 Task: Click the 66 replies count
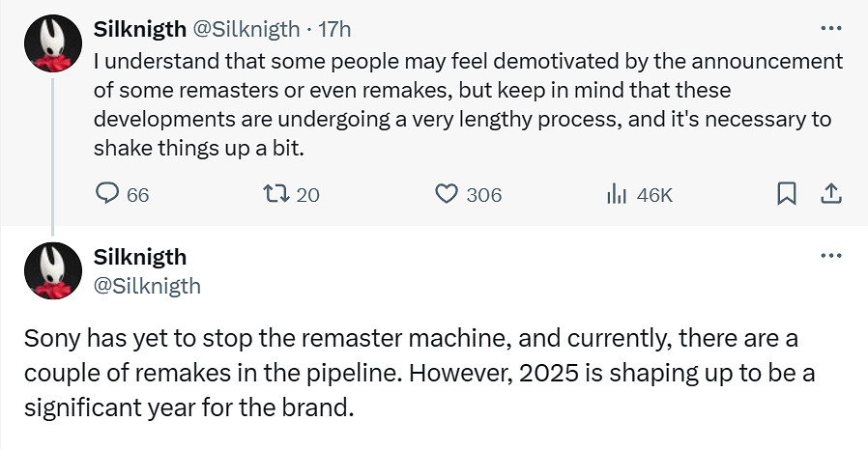click(x=137, y=194)
